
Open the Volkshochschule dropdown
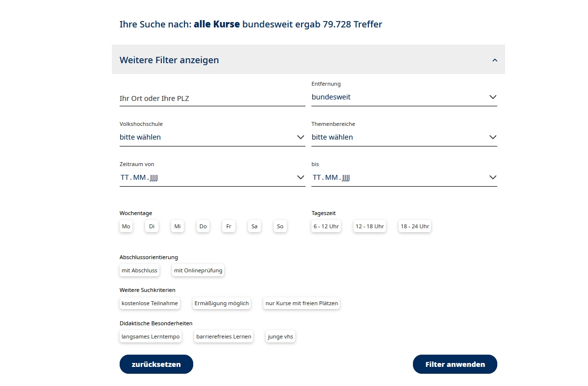coord(212,137)
